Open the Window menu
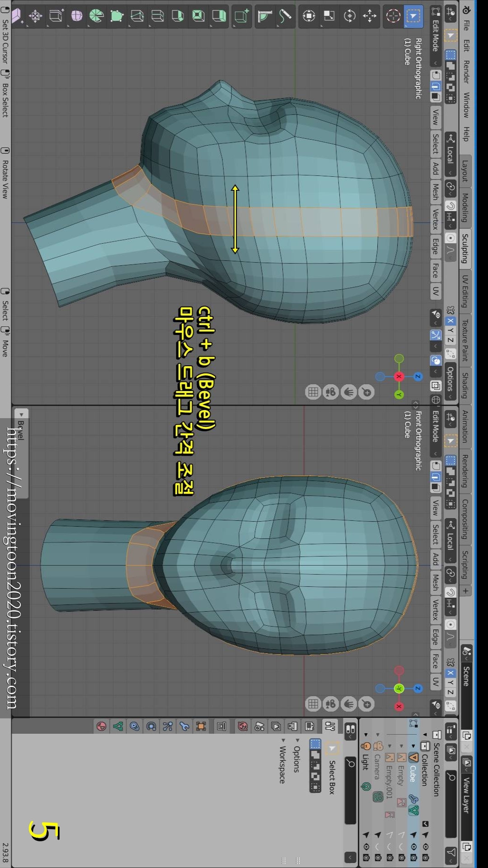Screen dimensions: 488x868 [x=466, y=105]
